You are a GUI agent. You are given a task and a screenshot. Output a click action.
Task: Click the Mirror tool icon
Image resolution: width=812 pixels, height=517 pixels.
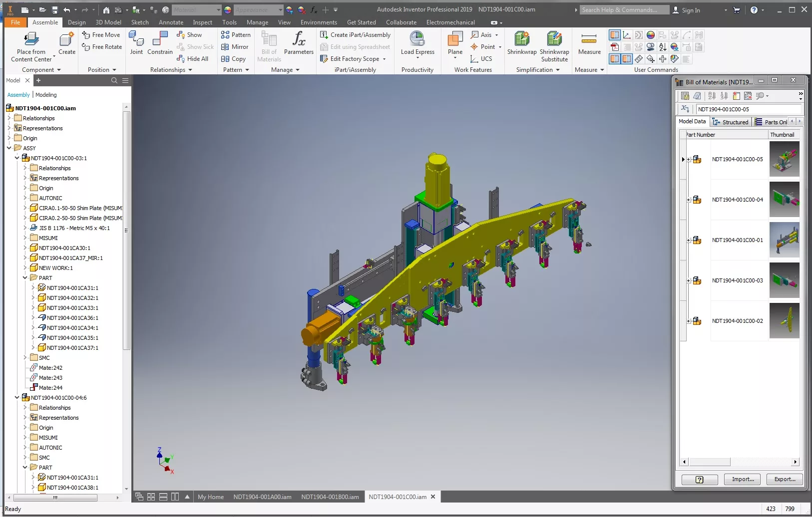tap(226, 46)
